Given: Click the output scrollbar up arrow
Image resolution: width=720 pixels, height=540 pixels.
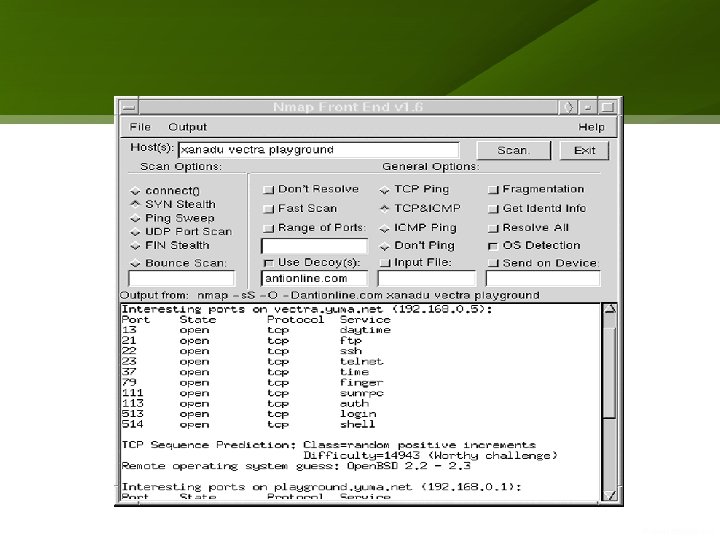Looking at the screenshot, I should pyautogui.click(x=609, y=309).
